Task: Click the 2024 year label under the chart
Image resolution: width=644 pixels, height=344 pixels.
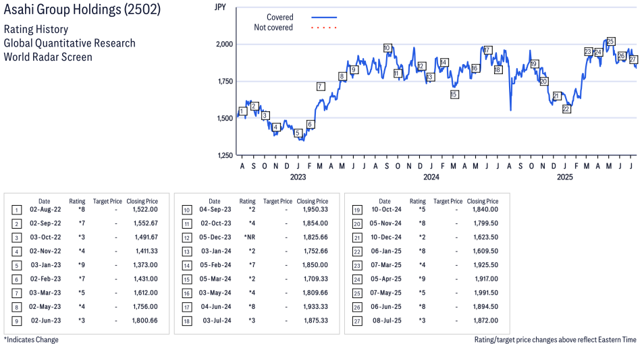Action: [x=431, y=177]
